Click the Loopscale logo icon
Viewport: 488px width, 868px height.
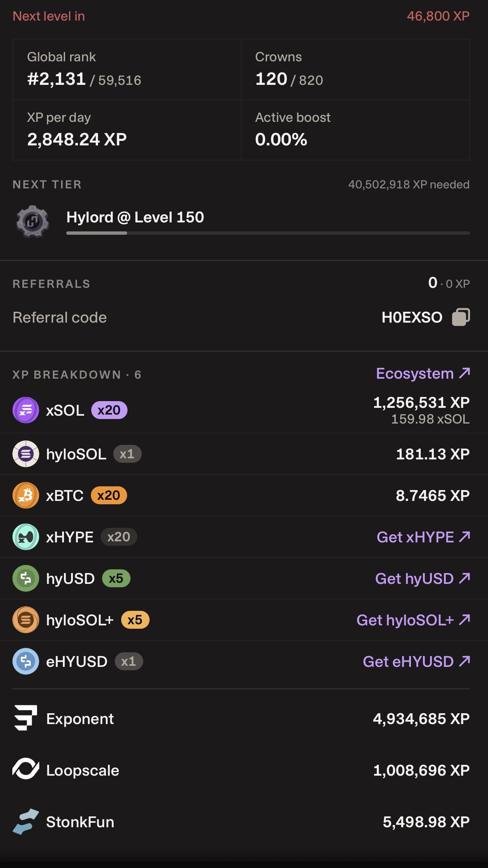26,769
